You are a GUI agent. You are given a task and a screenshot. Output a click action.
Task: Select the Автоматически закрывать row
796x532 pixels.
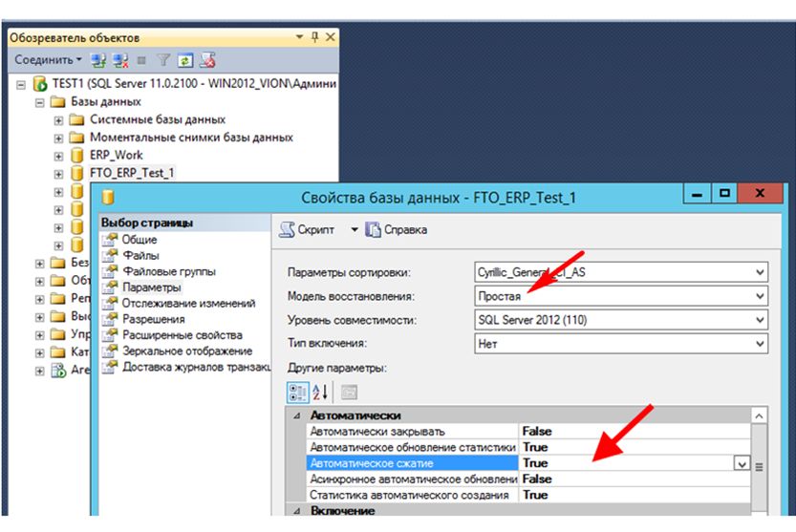pyautogui.click(x=528, y=432)
